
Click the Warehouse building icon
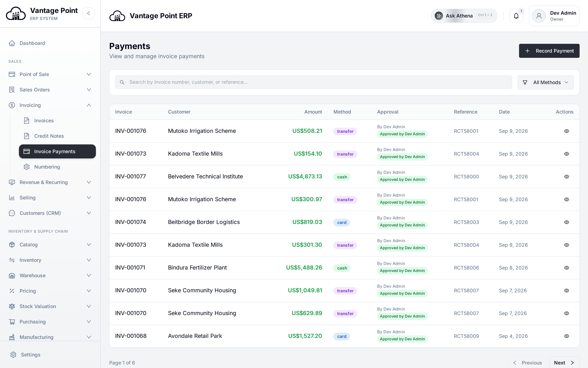point(12,275)
